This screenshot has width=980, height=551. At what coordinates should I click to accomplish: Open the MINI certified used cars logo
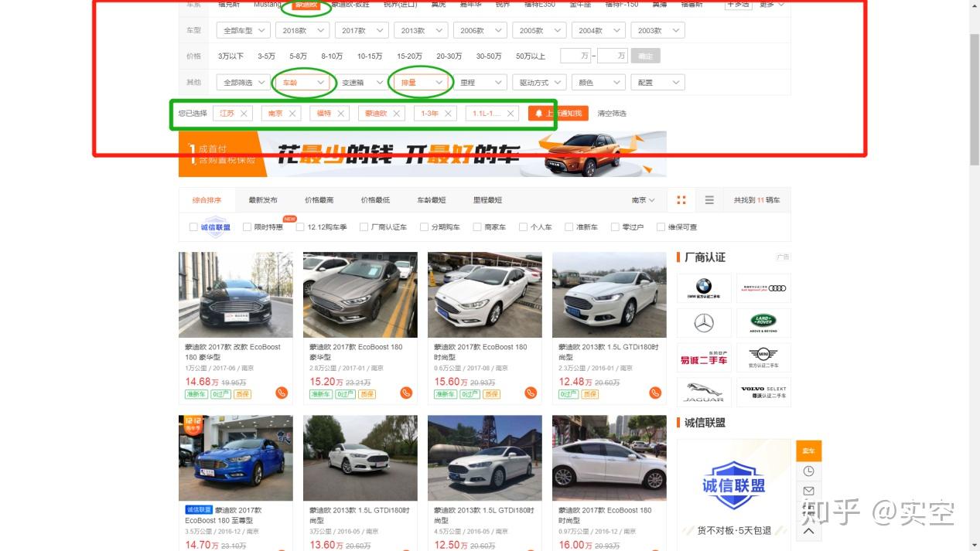763,359
